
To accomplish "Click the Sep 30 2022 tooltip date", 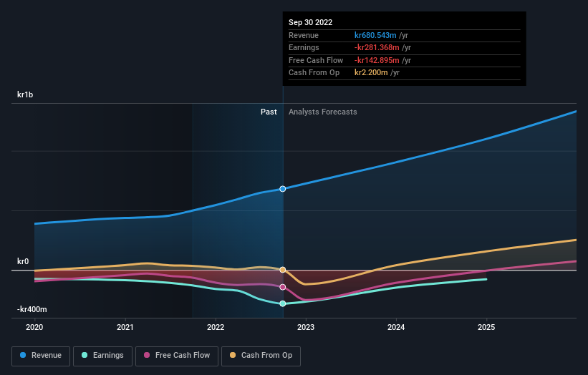I will pyautogui.click(x=311, y=22).
